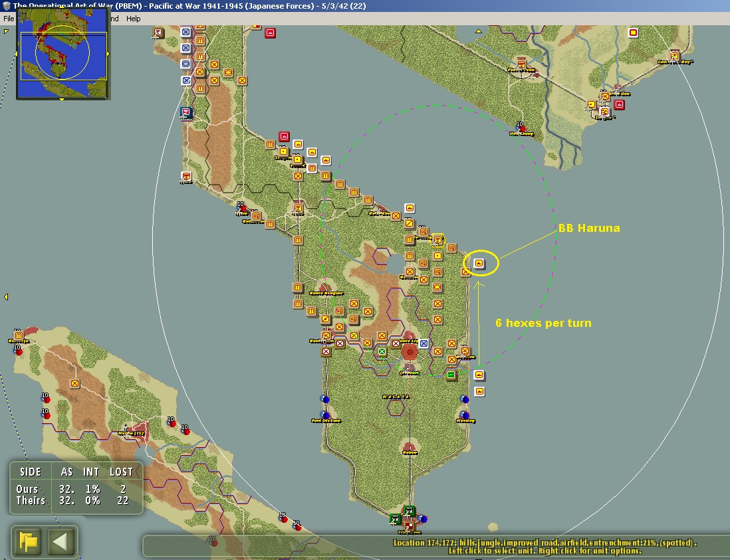Select the BB Haruna ship unit circled in yellow
The image size is (730, 560).
[479, 263]
